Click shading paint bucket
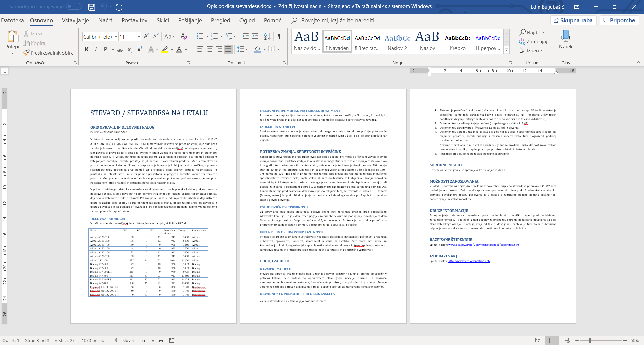The image size is (644, 345). [x=257, y=50]
